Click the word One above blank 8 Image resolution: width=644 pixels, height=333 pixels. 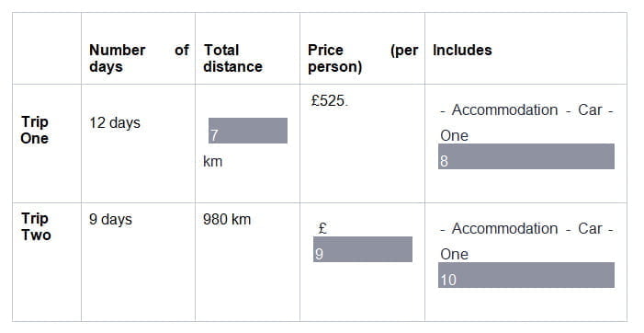click(x=454, y=135)
